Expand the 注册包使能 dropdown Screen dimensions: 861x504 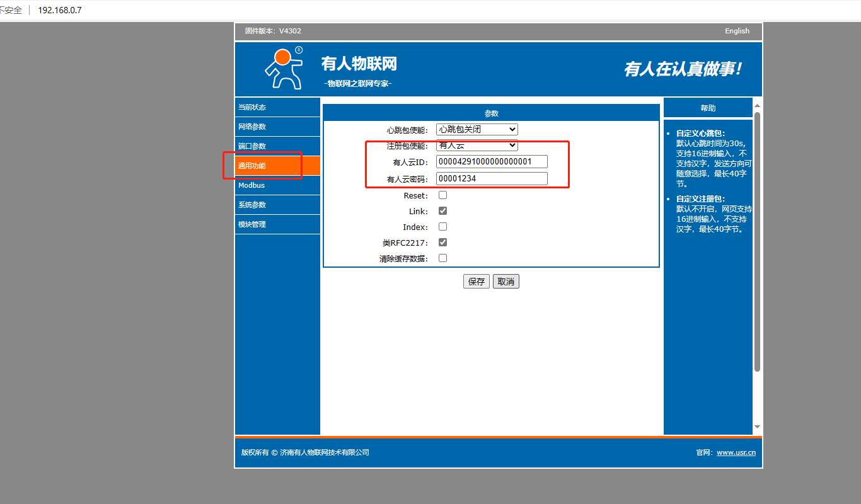(x=477, y=146)
